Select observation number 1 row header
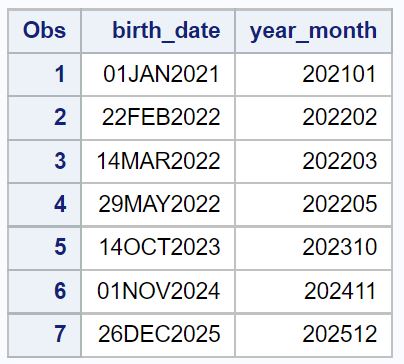 (44, 74)
